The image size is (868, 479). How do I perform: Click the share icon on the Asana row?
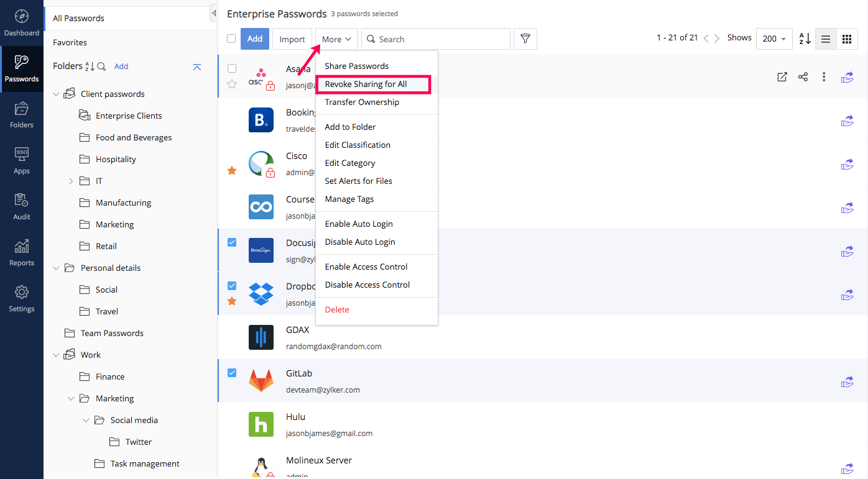(x=803, y=77)
